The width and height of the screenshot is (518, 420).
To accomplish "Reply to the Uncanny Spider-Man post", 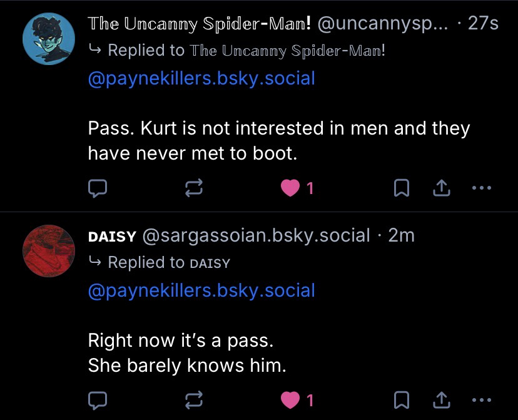I will pos(98,187).
